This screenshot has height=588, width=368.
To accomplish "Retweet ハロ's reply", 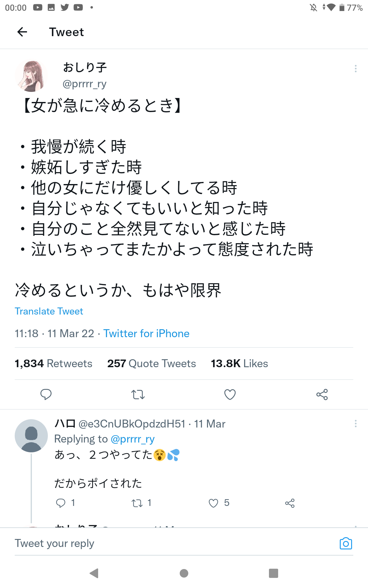I will pyautogui.click(x=137, y=503).
